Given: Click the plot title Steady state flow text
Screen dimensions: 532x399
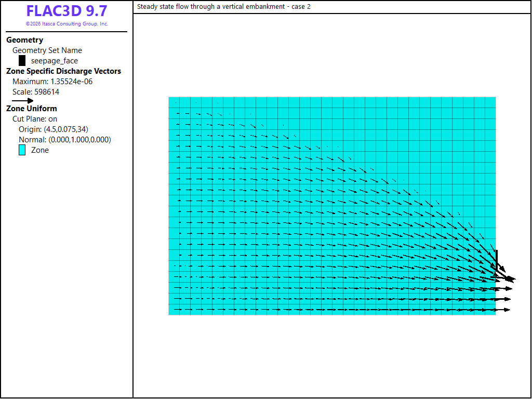Looking at the screenshot, I should click(x=223, y=6).
